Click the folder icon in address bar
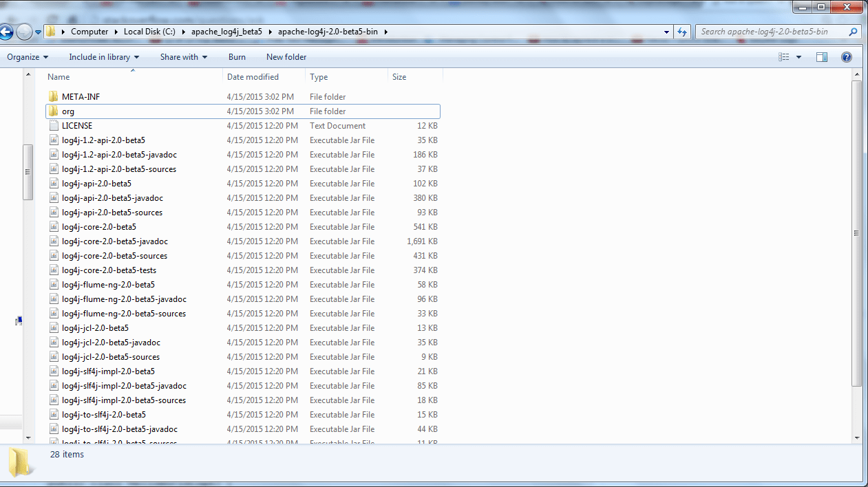This screenshot has width=868, height=487. 51,32
